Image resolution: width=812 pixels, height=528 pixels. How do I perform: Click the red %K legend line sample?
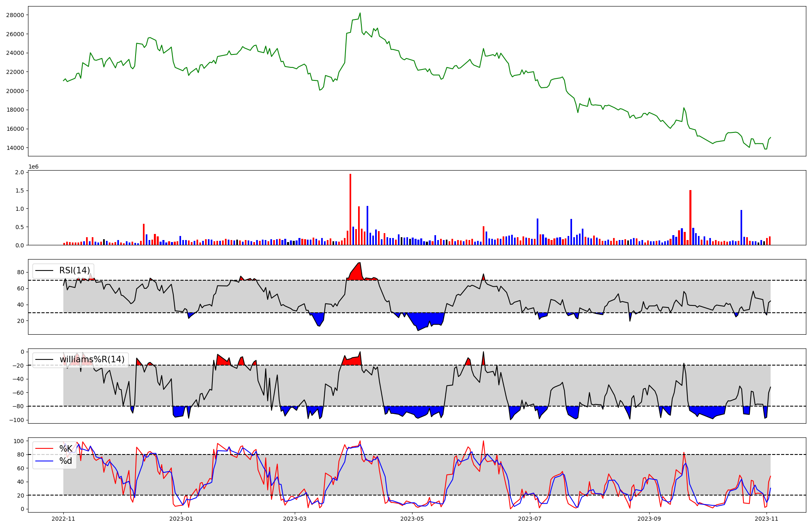[44, 449]
